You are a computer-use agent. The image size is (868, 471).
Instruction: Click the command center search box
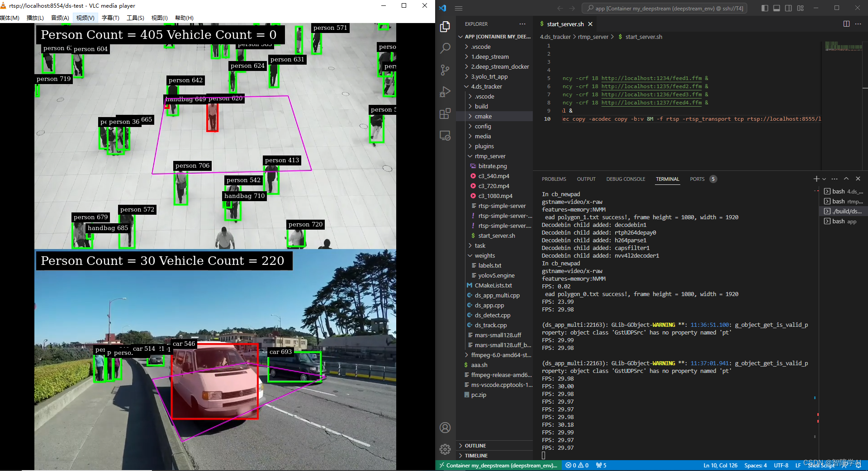click(x=664, y=8)
